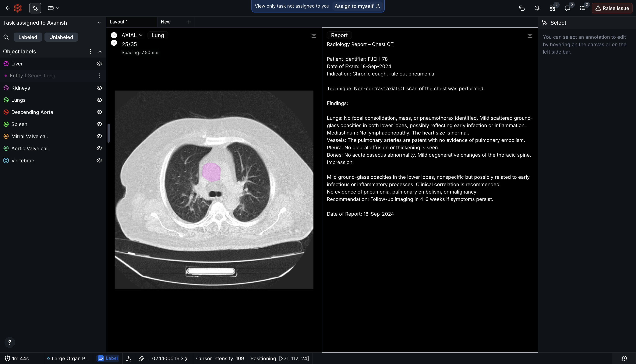The width and height of the screenshot is (636, 364).
Task: Switch to Layout 1 tab
Action: click(x=132, y=22)
